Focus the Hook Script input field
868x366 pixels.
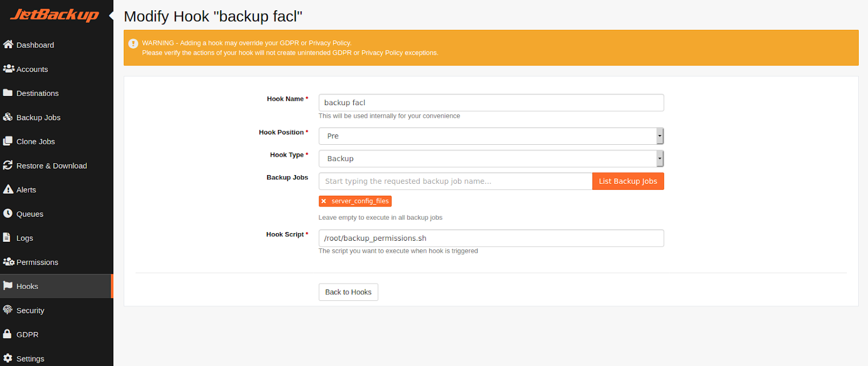pos(491,238)
